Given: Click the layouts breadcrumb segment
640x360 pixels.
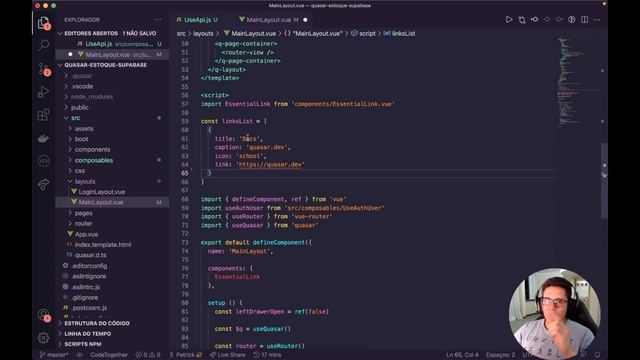Looking at the screenshot, I should point(203,33).
